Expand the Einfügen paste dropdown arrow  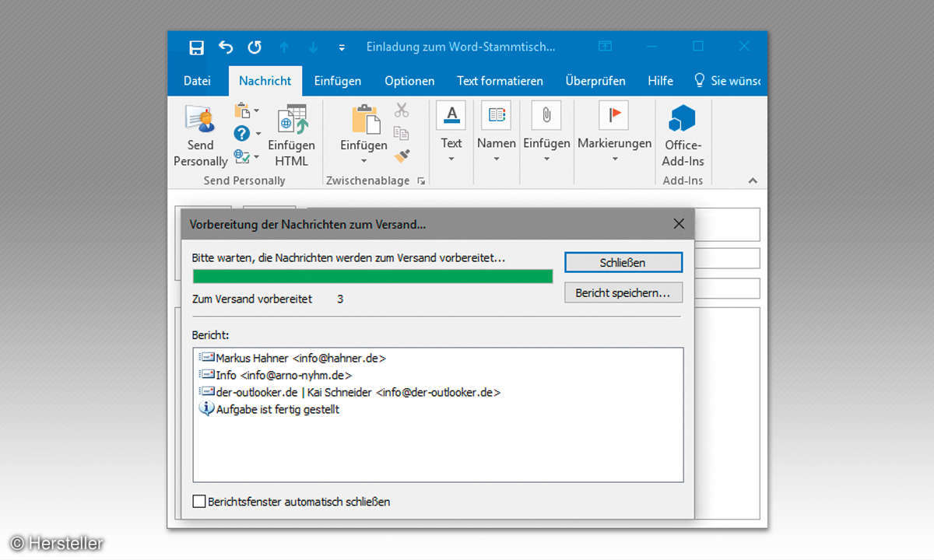[363, 161]
